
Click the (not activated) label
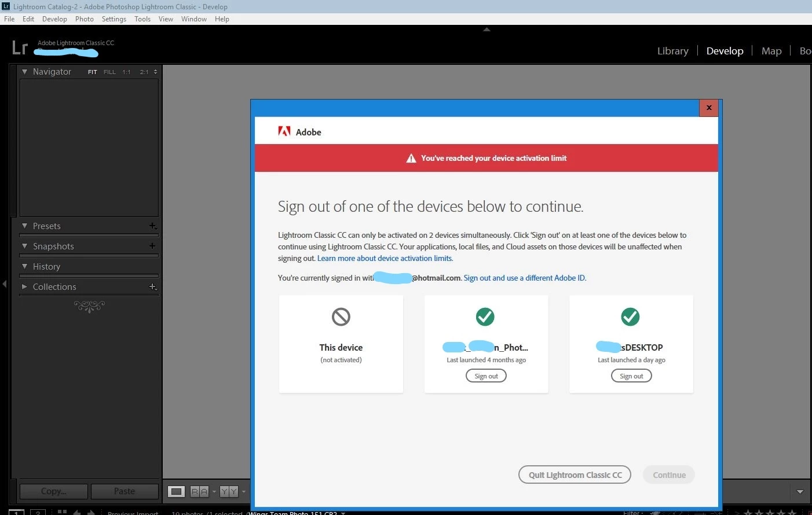(341, 360)
